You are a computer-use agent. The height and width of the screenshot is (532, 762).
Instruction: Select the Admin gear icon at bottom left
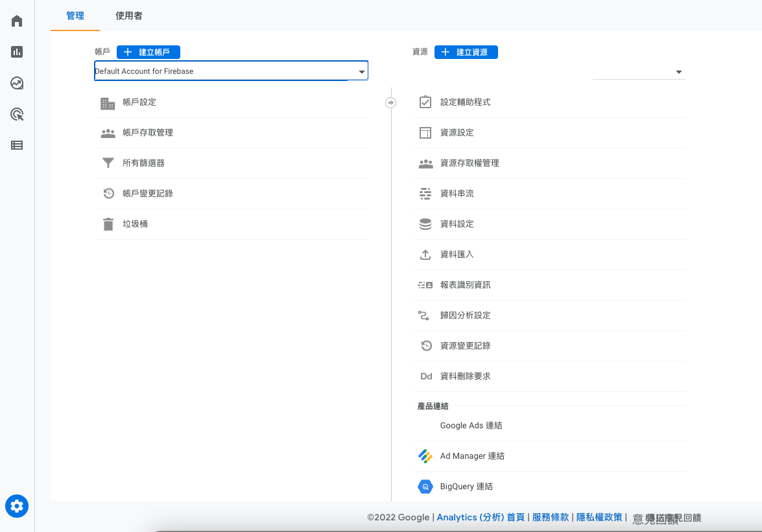pyautogui.click(x=16, y=506)
